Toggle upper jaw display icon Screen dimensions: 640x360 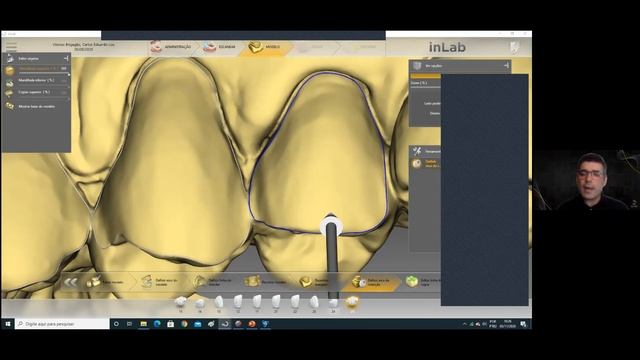tap(9, 71)
